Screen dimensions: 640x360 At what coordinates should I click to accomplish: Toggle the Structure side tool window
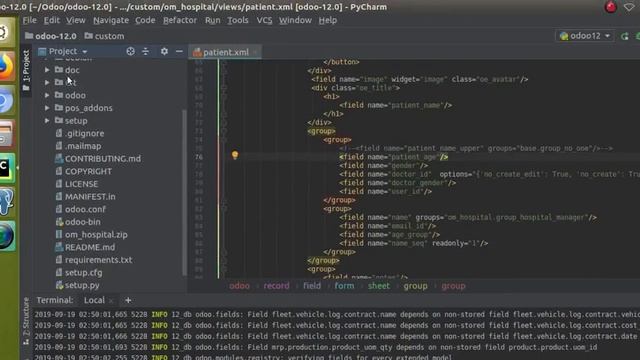(26, 320)
